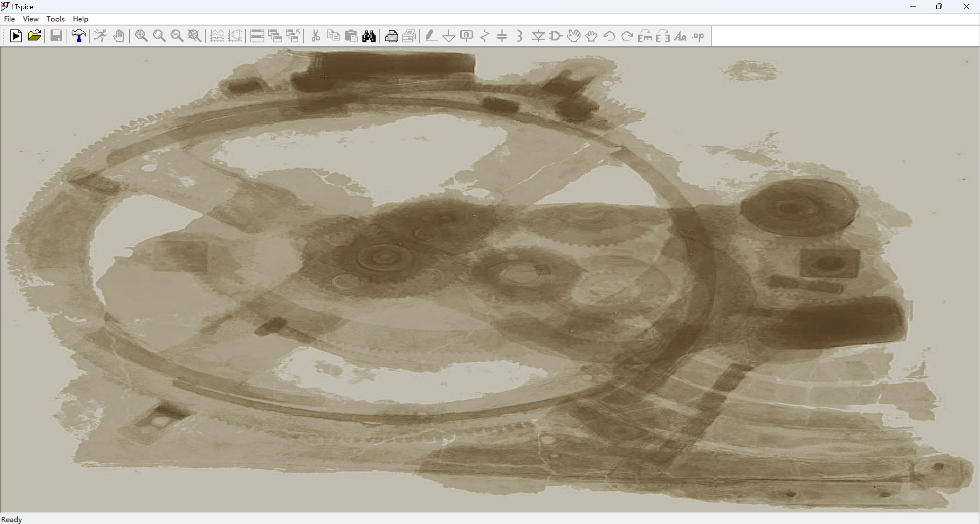Click the Zoom In magnifier icon

pyautogui.click(x=141, y=36)
